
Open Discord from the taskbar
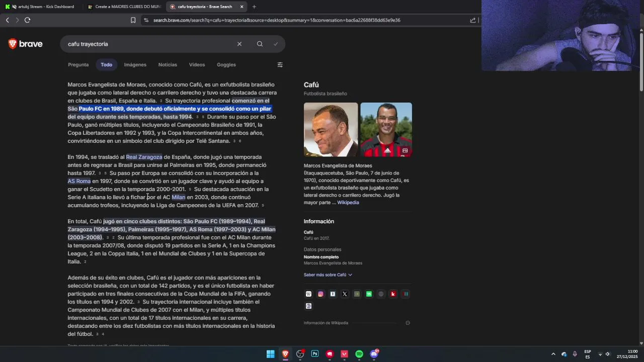374,354
